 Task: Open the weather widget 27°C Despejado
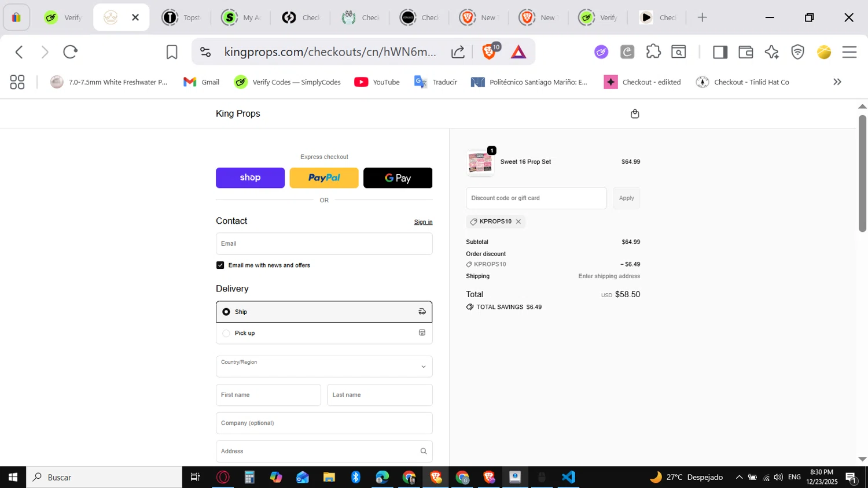(x=686, y=477)
